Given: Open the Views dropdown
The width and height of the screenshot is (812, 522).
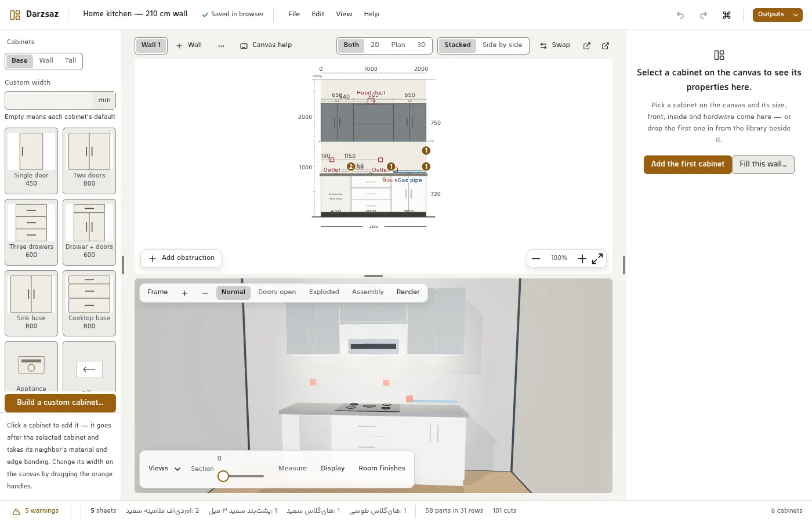Looking at the screenshot, I should point(164,469).
